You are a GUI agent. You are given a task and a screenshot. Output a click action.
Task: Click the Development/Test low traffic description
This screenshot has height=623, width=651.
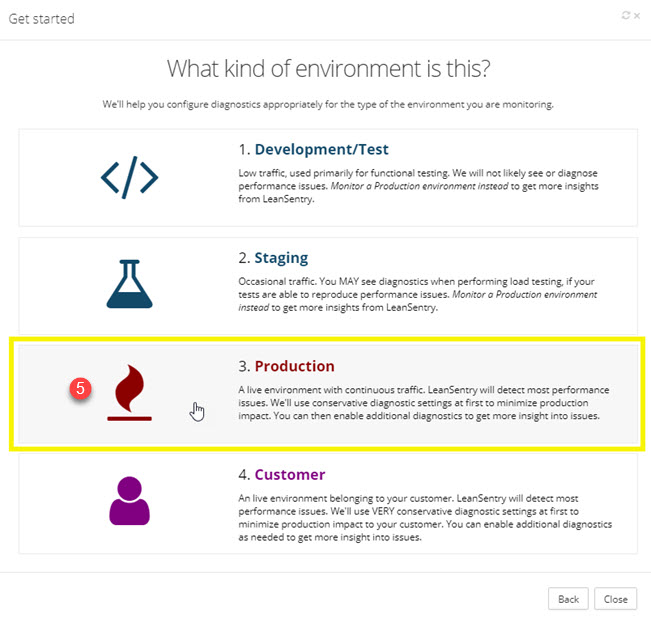click(x=418, y=187)
